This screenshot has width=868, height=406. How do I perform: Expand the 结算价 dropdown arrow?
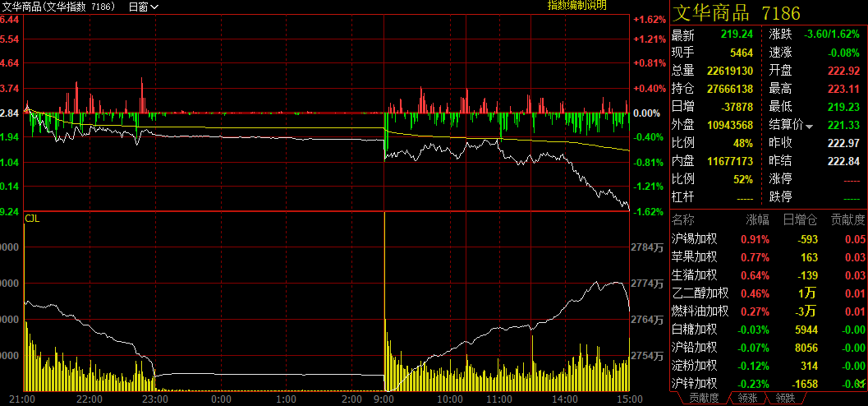809,126
